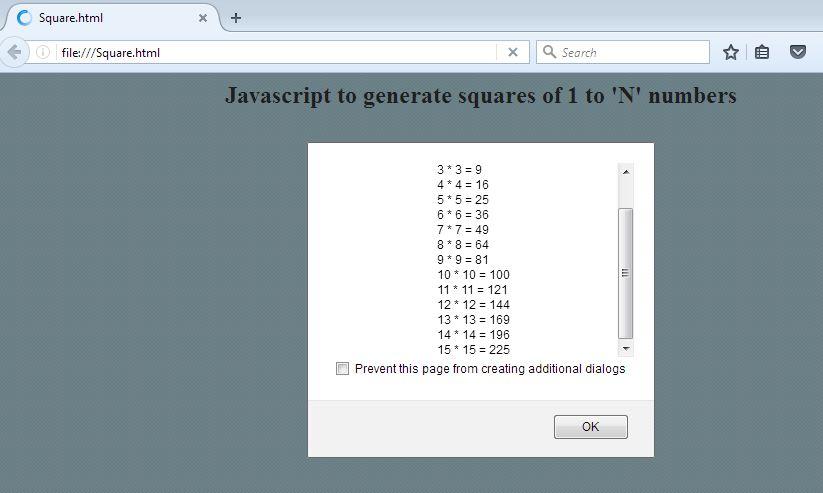Image resolution: width=823 pixels, height=493 pixels.
Task: Save page to Pocket icon
Action: pos(798,51)
